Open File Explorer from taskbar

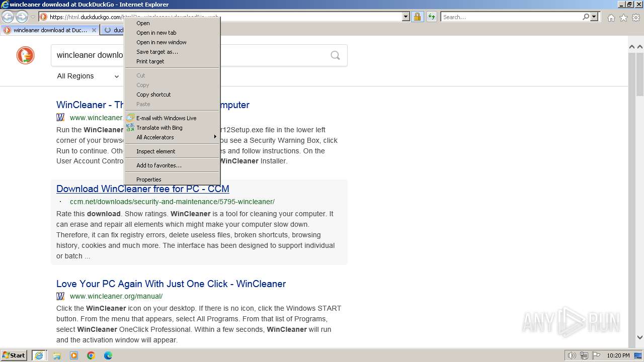(x=57, y=355)
